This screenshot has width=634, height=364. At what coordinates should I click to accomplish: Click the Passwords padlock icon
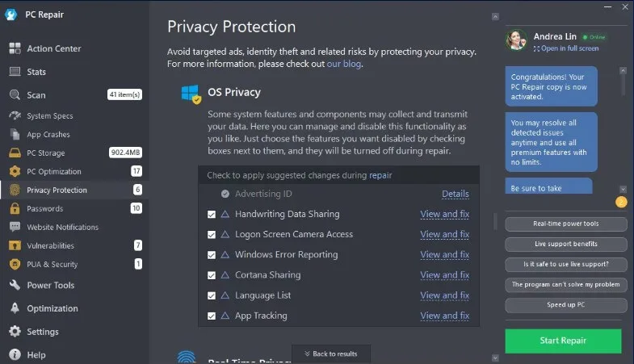[15, 208]
